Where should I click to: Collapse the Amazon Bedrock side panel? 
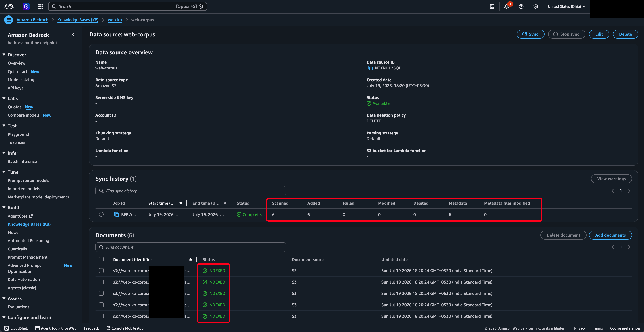click(x=73, y=35)
